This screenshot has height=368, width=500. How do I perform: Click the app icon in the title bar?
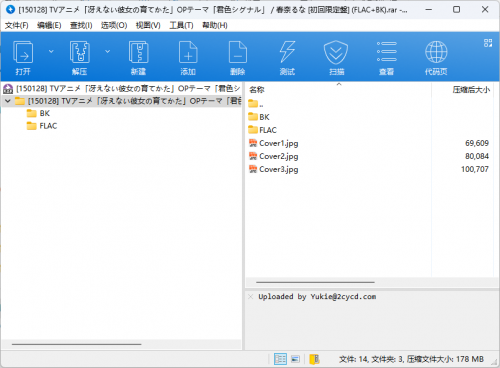[x=10, y=9]
